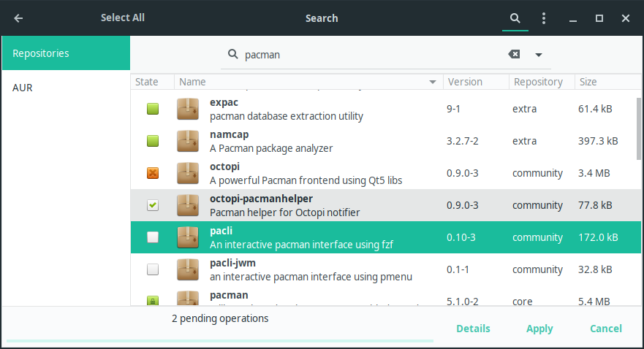Click the octopi package box icon
The image size is (644, 349).
188,173
